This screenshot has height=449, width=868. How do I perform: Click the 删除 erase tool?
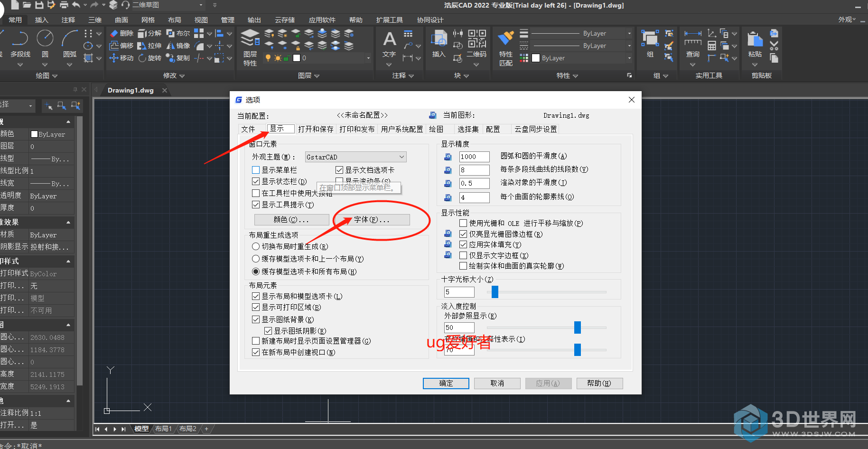coord(121,33)
